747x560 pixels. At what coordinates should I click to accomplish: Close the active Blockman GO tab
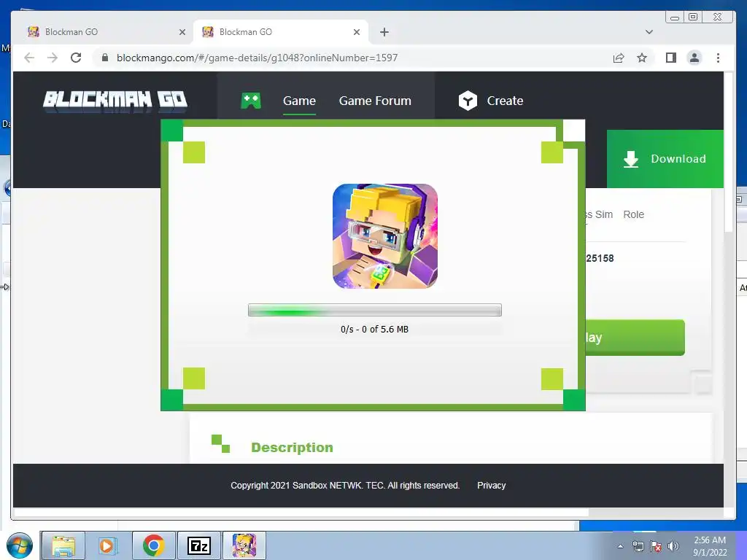coord(356,32)
